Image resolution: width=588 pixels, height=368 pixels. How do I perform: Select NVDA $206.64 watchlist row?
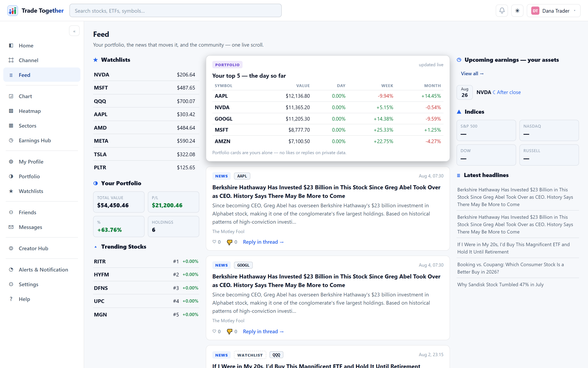tap(146, 74)
